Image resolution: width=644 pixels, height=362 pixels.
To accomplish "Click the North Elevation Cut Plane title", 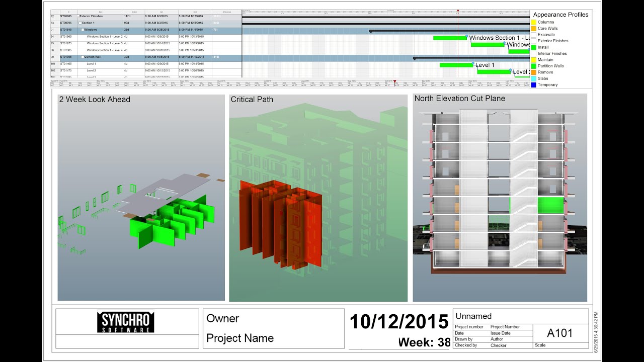I will (460, 99).
